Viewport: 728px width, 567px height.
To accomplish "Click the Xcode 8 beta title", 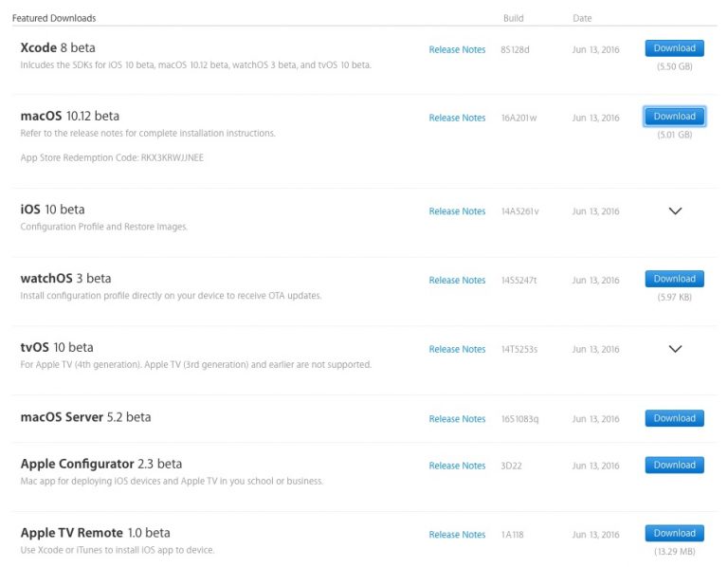I will (58, 48).
